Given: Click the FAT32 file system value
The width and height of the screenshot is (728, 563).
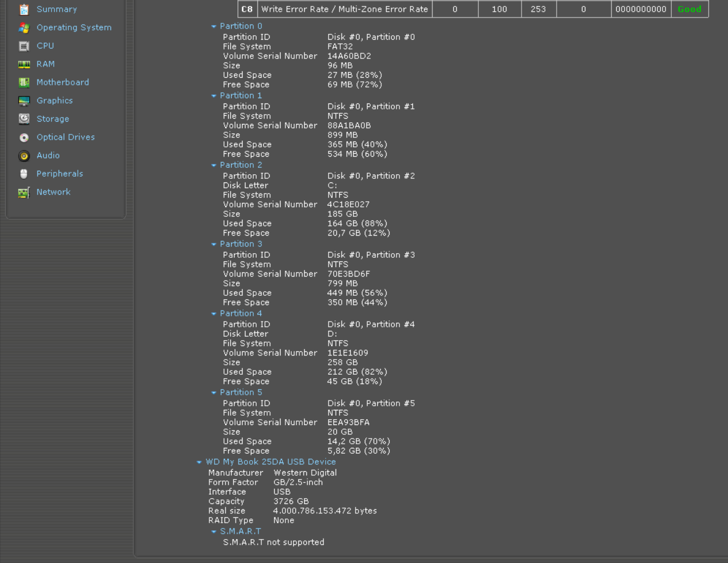Looking at the screenshot, I should point(340,47).
